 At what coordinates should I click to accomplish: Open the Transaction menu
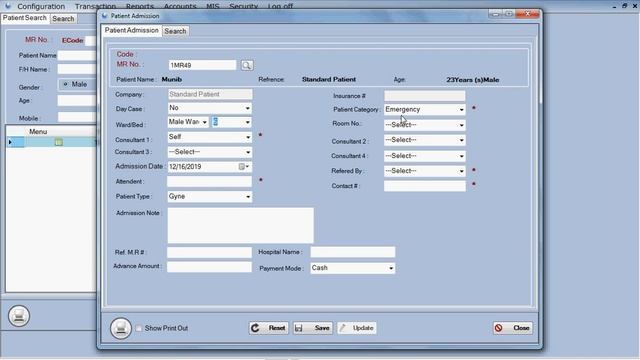click(x=96, y=6)
